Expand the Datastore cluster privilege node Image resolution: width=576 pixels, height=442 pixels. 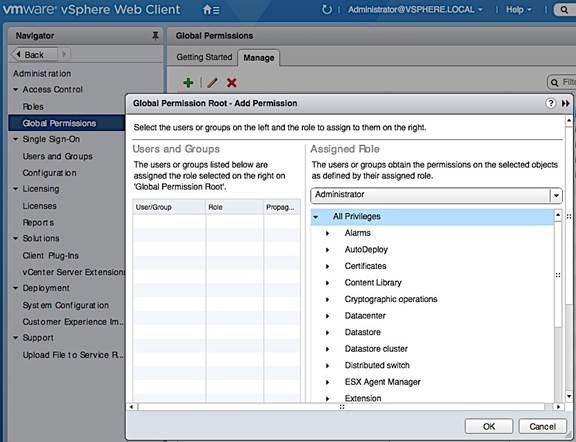click(x=327, y=349)
